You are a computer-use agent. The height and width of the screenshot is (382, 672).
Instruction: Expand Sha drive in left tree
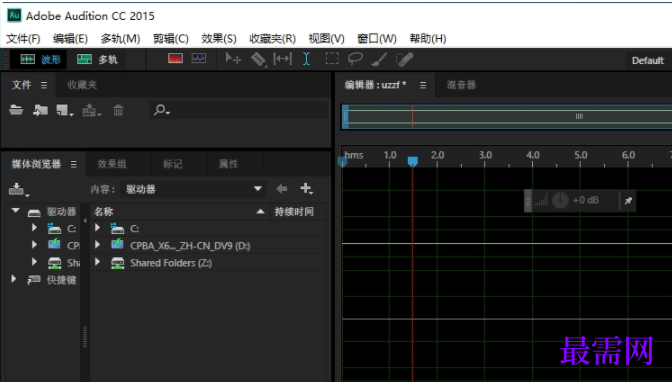click(34, 262)
